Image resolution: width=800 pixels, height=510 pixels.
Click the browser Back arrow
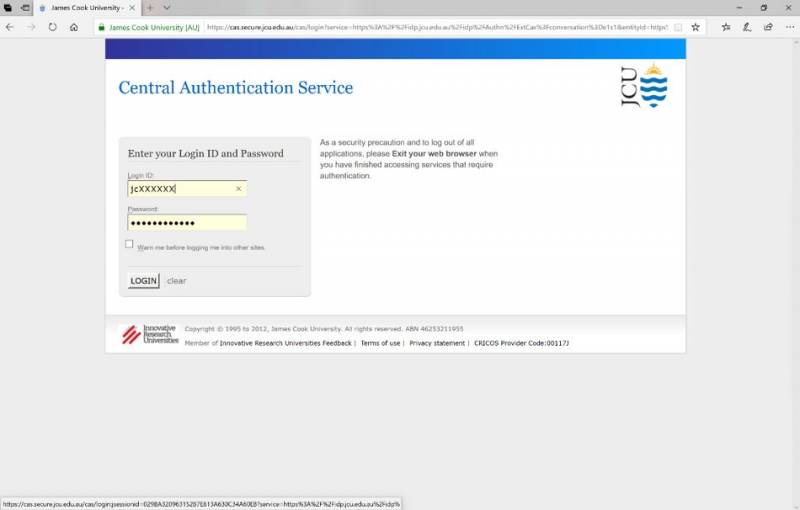(x=10, y=27)
